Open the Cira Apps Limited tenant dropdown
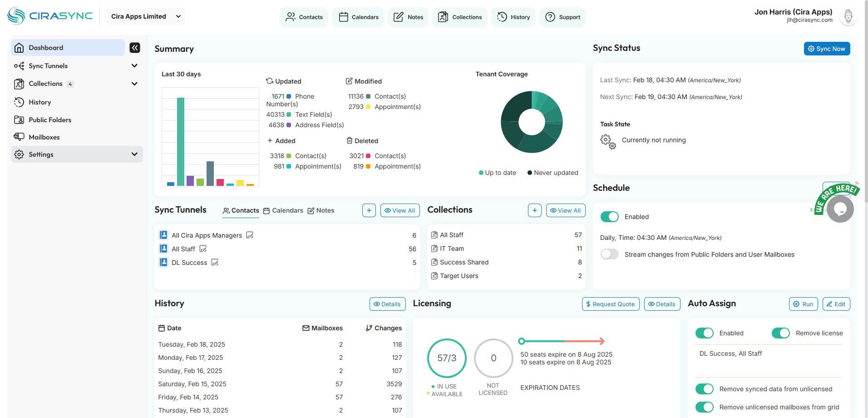This screenshot has height=418, width=868. coord(146,16)
